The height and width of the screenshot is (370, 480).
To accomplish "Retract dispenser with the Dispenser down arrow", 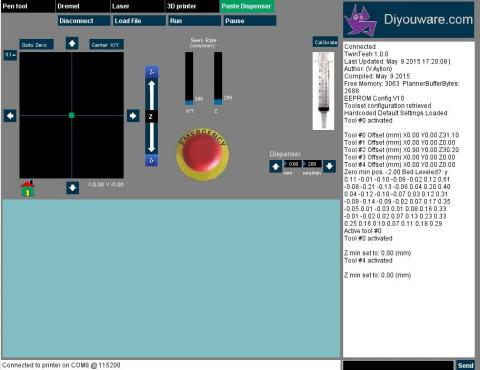I will [329, 166].
